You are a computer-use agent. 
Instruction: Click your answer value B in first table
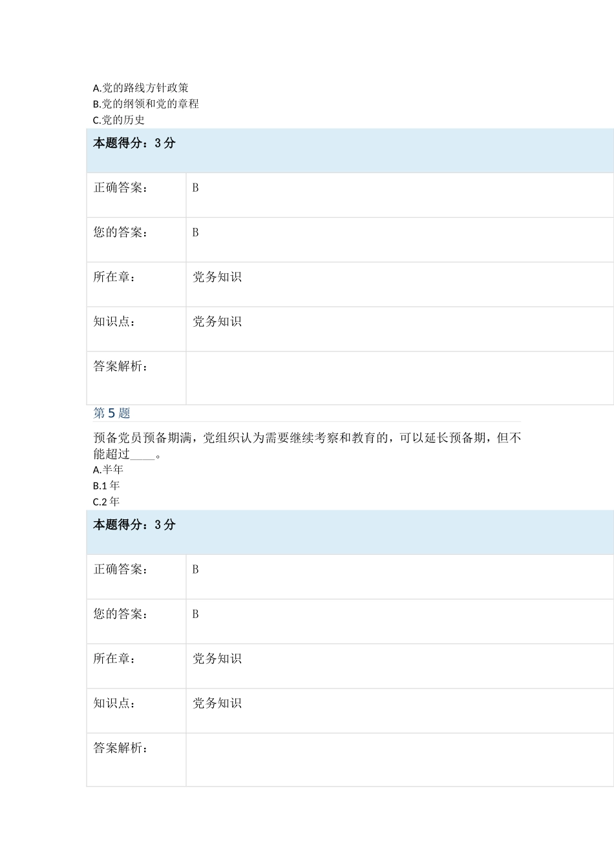[x=195, y=232]
